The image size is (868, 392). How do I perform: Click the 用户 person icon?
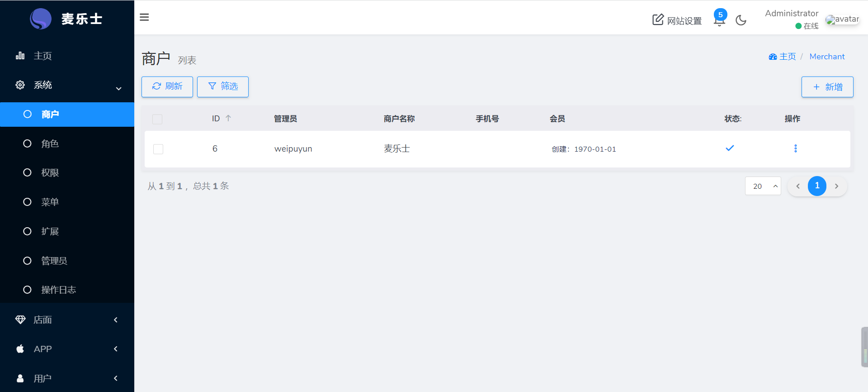[x=20, y=378]
